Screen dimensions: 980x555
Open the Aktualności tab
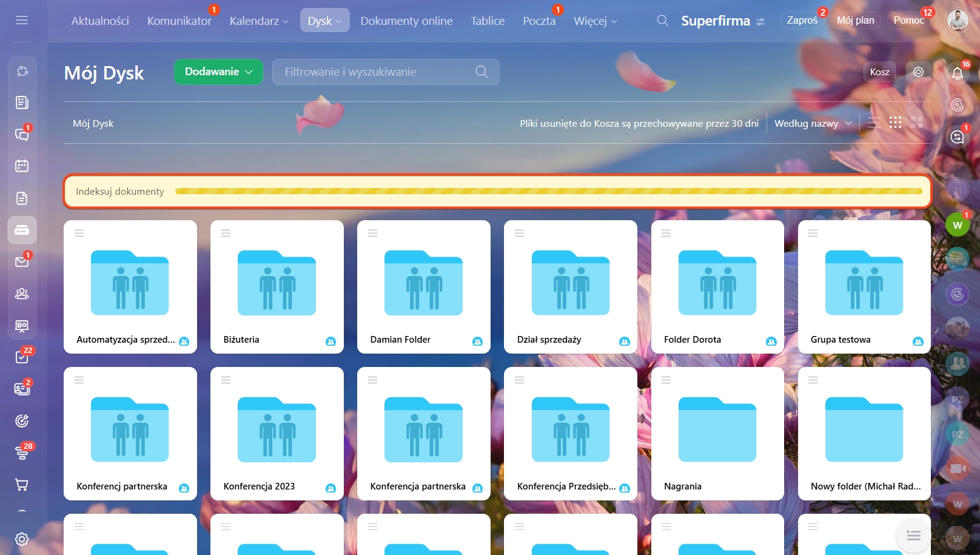point(100,21)
